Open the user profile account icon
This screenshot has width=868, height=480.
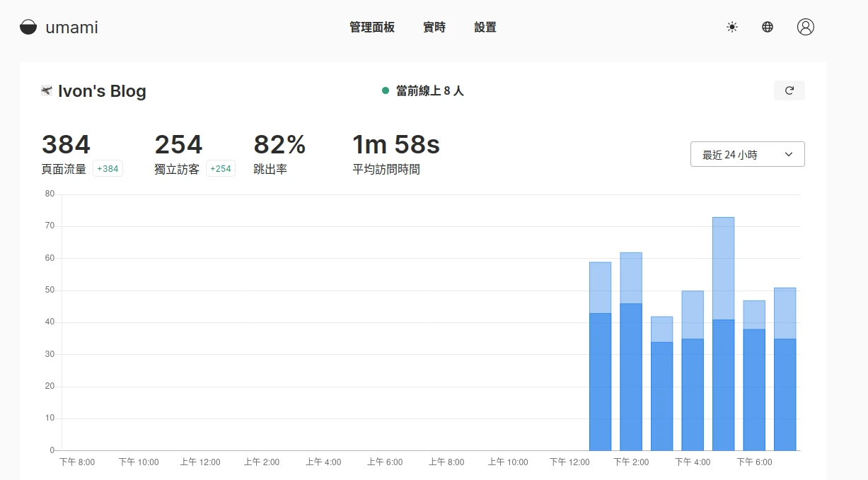pyautogui.click(x=805, y=27)
